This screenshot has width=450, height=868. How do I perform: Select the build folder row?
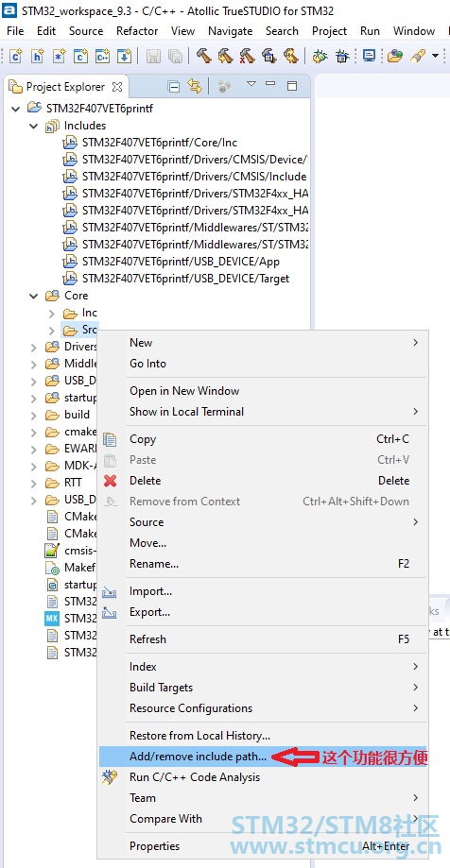click(77, 415)
